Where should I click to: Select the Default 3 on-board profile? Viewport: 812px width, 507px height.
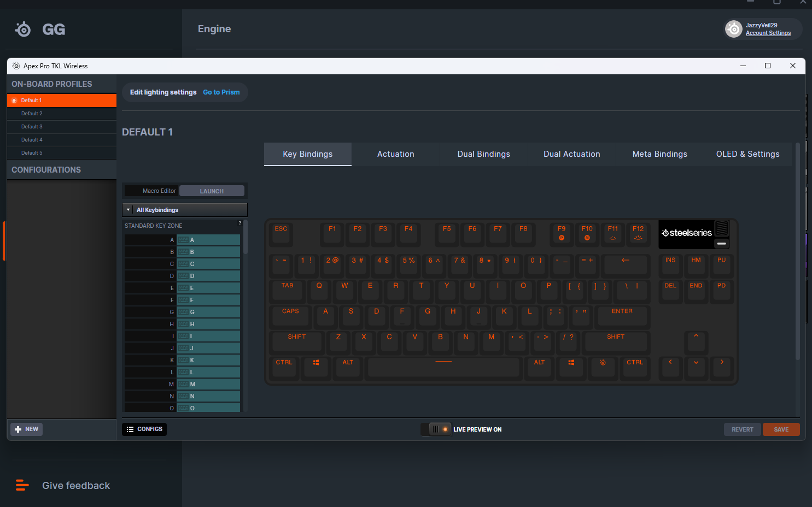(x=62, y=127)
